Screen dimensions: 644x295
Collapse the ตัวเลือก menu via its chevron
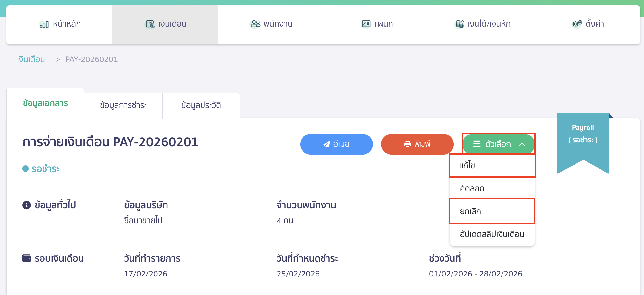click(x=523, y=144)
